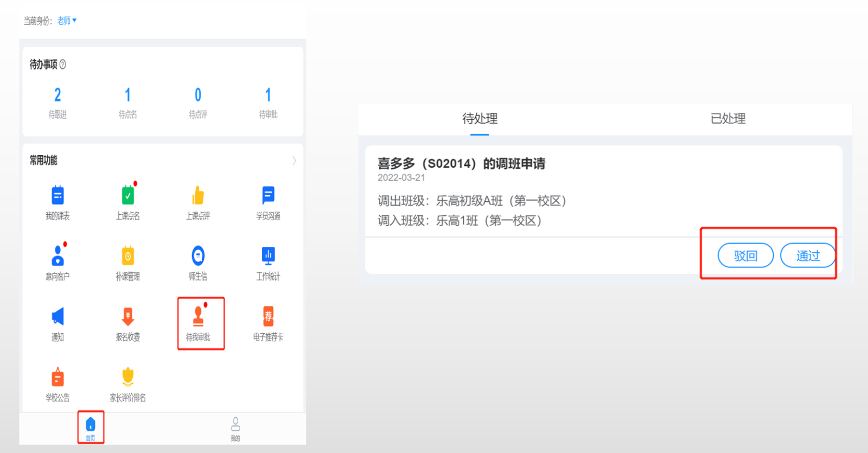868x453 pixels.
Task: Open 意向客户 prospect icon
Action: (x=58, y=256)
